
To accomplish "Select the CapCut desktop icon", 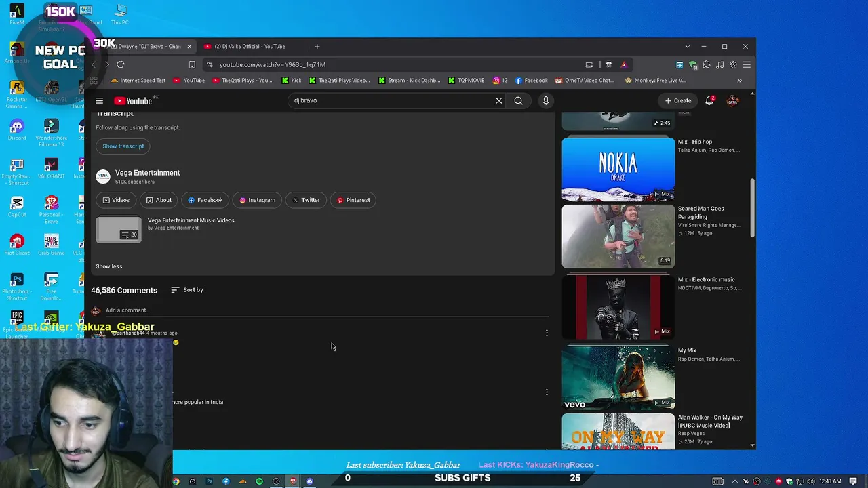I will (x=17, y=207).
